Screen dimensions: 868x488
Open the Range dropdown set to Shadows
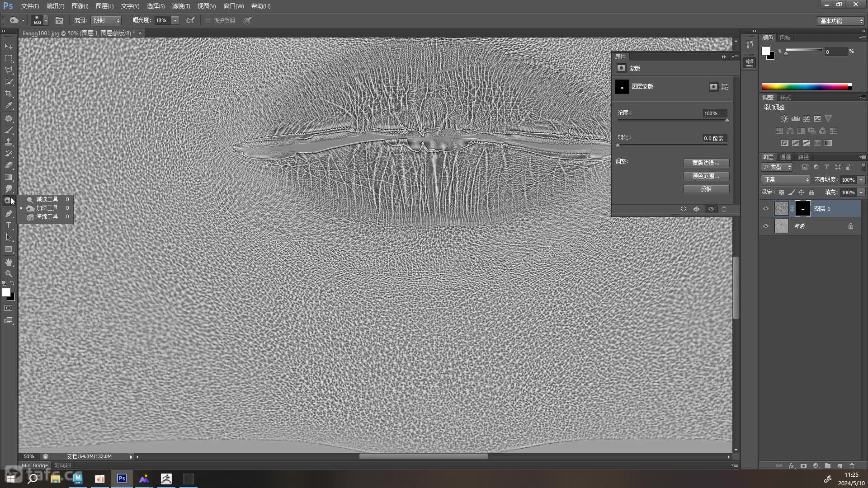[106, 20]
